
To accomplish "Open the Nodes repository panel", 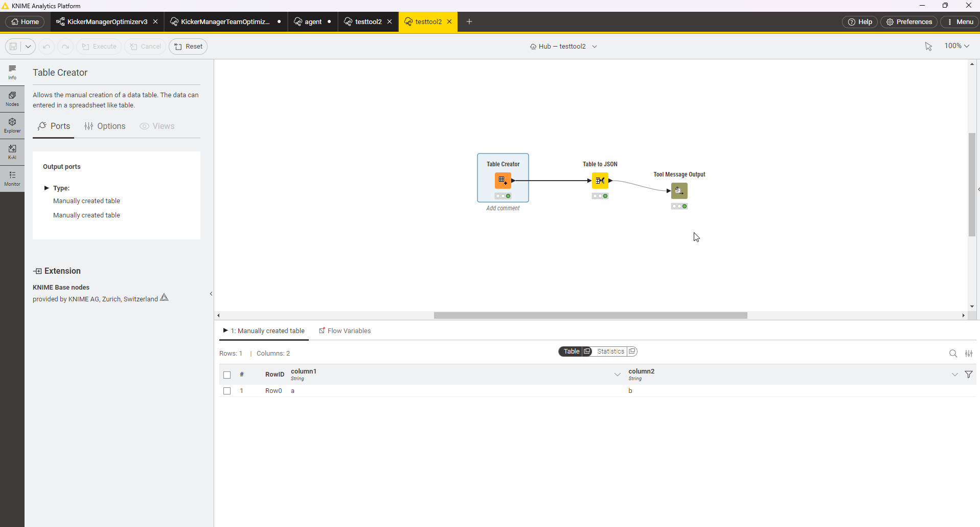I will click(12, 99).
